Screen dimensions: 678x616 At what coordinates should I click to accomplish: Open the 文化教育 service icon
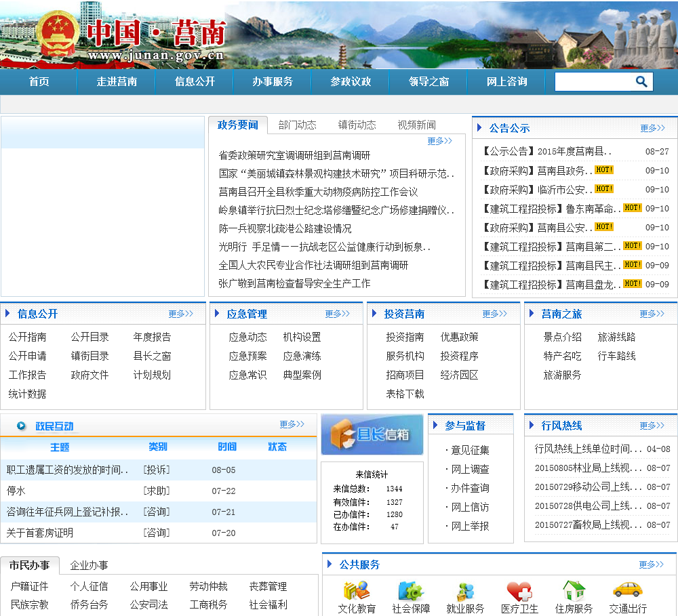(356, 590)
